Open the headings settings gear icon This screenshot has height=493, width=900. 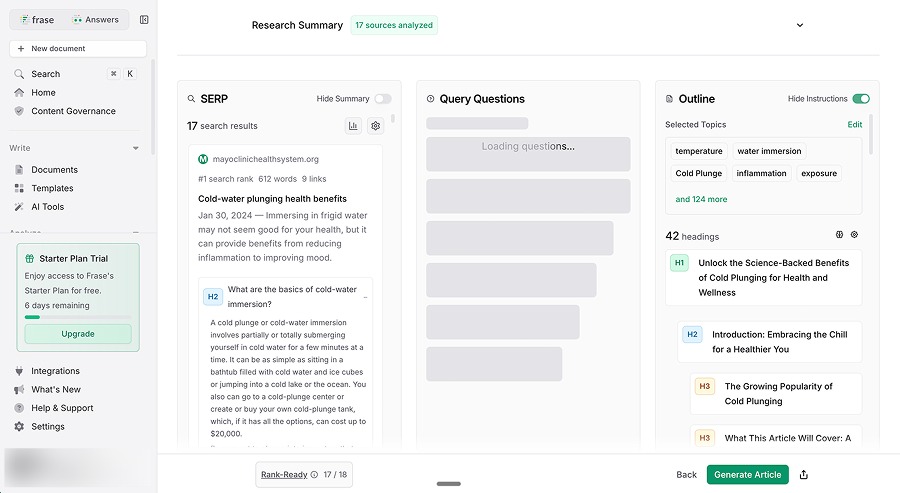pos(854,235)
